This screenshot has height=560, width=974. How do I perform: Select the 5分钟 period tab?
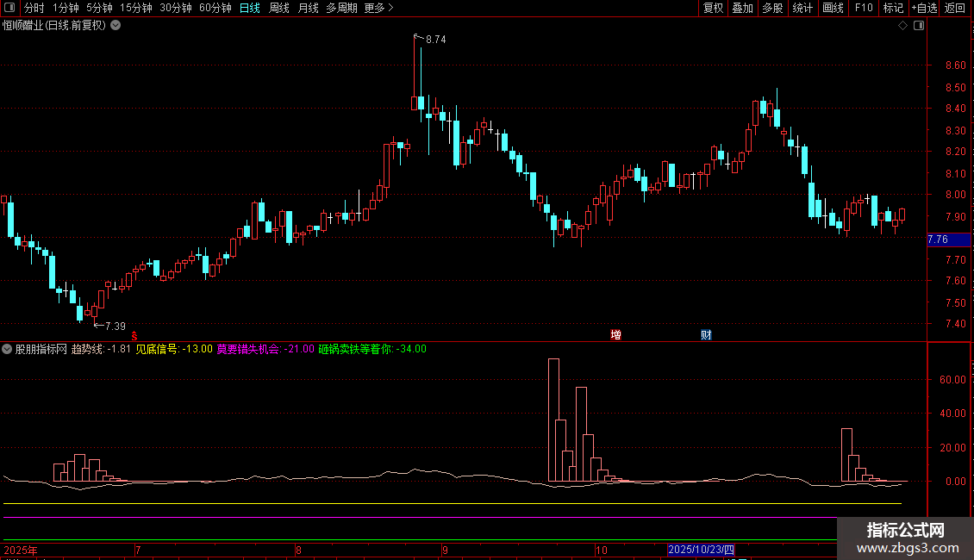pyautogui.click(x=99, y=8)
